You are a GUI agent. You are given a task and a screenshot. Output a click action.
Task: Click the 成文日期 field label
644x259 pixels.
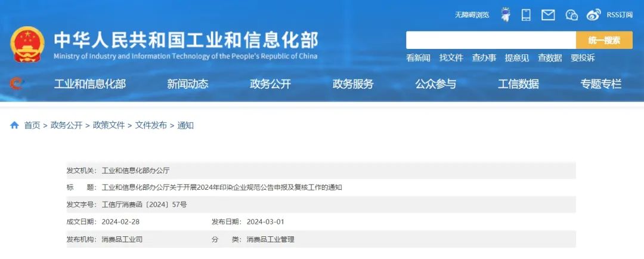82,221
